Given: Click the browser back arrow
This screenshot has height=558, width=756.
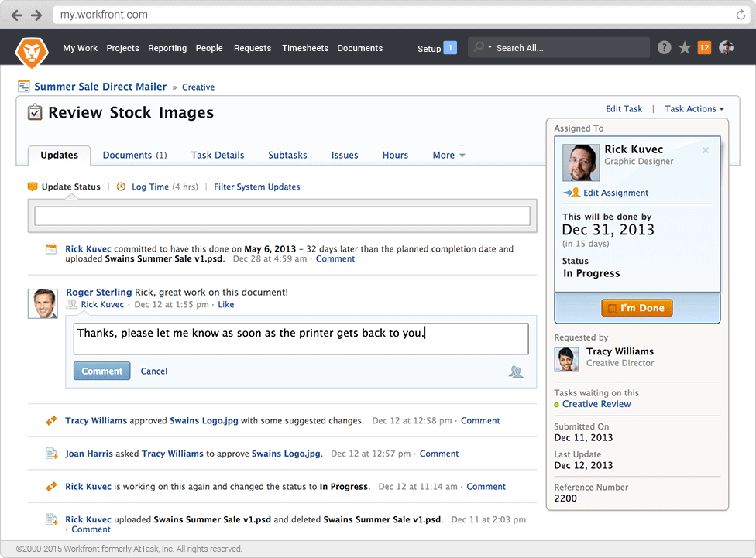Looking at the screenshot, I should click(17, 15).
